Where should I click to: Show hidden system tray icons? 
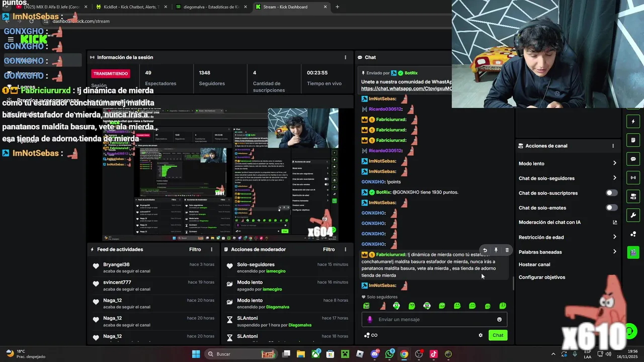pos(553,354)
